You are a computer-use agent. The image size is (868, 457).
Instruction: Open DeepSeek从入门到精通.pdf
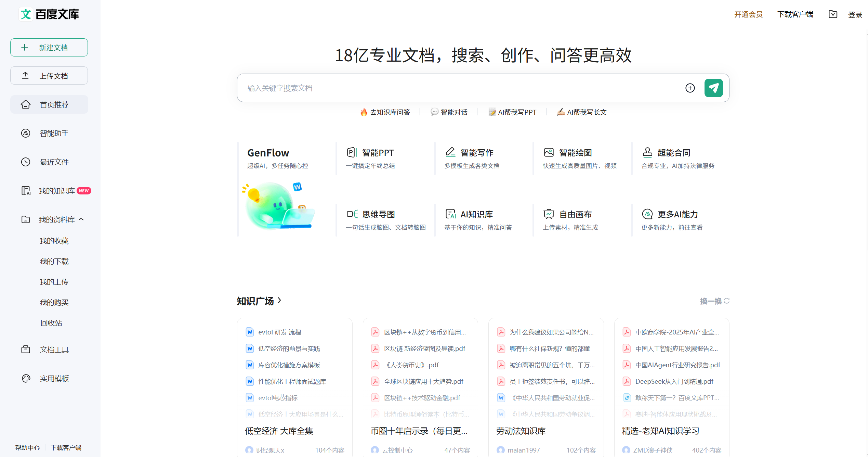[x=674, y=381]
